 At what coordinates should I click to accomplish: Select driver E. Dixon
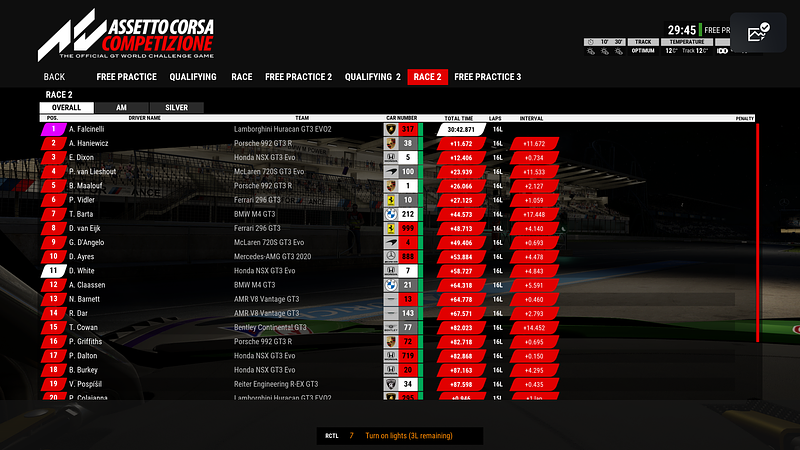click(x=81, y=158)
